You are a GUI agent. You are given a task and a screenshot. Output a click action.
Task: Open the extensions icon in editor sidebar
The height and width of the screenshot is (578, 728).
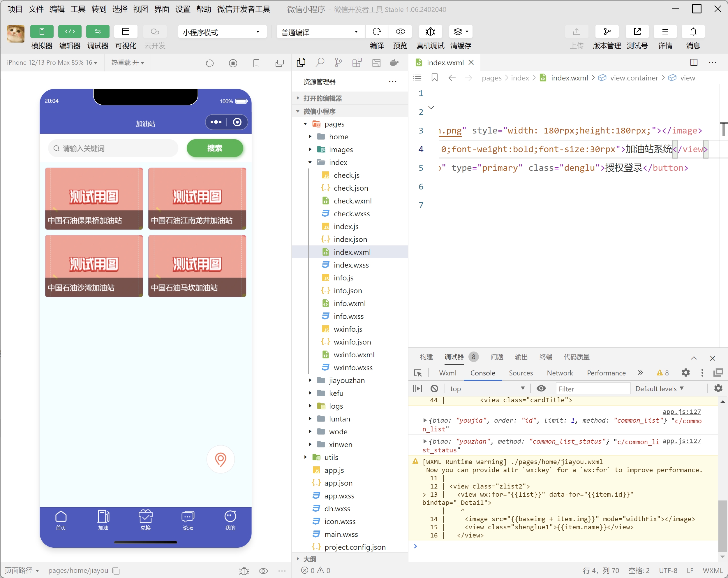[x=357, y=62]
